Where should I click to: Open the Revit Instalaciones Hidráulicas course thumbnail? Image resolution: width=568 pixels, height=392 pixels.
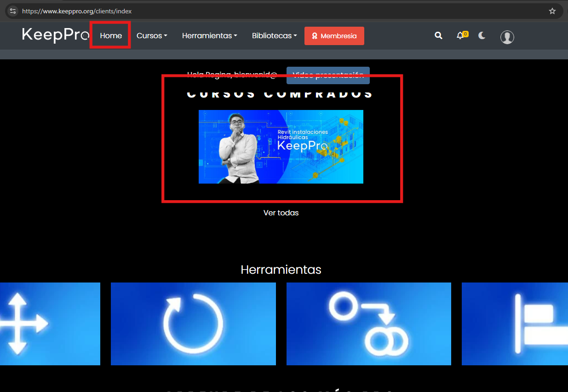click(281, 147)
